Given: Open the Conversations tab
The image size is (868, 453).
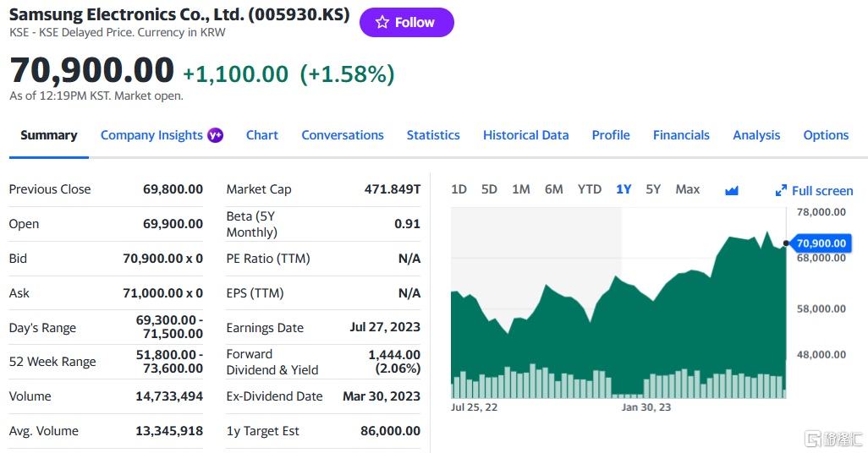Looking at the screenshot, I should tap(343, 135).
